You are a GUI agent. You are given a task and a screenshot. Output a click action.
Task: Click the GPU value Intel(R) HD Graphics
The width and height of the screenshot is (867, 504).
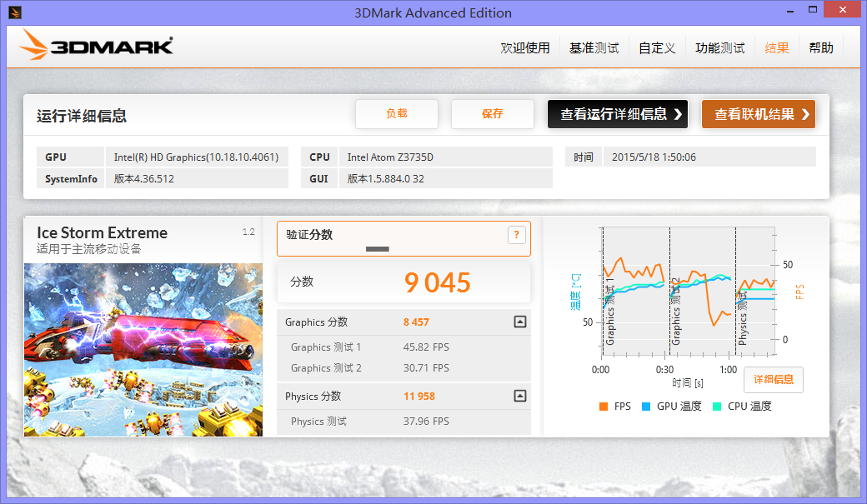[x=196, y=157]
